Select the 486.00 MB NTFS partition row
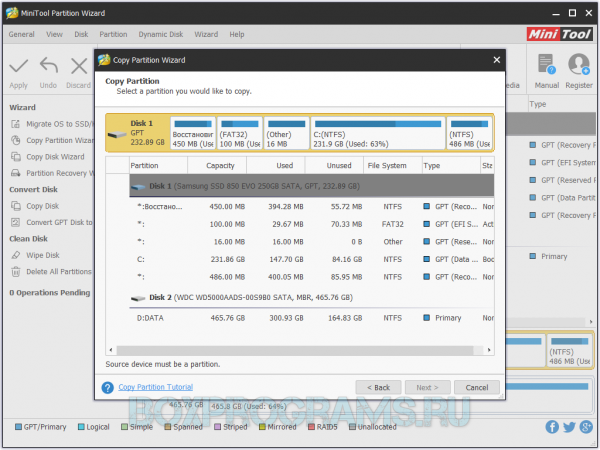This screenshot has height=450, width=600. [311, 277]
